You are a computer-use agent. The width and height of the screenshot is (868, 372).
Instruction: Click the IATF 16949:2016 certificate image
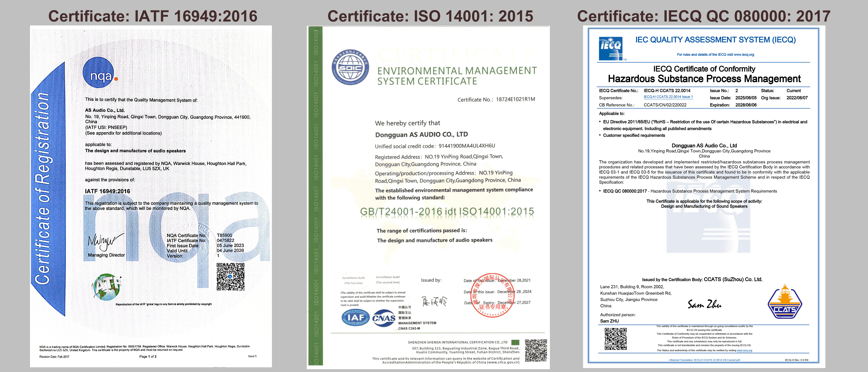(x=151, y=196)
